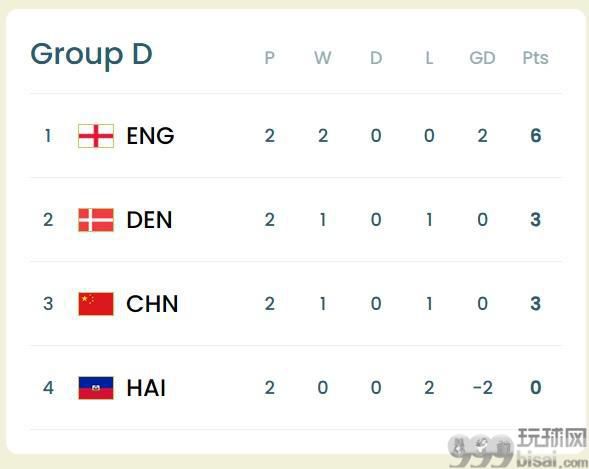Select the ENG team name
This screenshot has width=589, height=469.
150,136
